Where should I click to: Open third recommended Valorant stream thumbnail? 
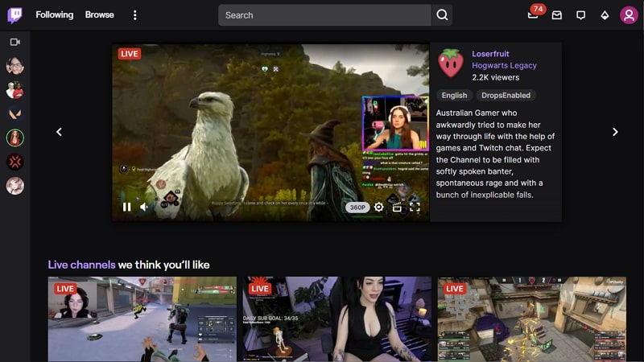pyautogui.click(x=532, y=319)
